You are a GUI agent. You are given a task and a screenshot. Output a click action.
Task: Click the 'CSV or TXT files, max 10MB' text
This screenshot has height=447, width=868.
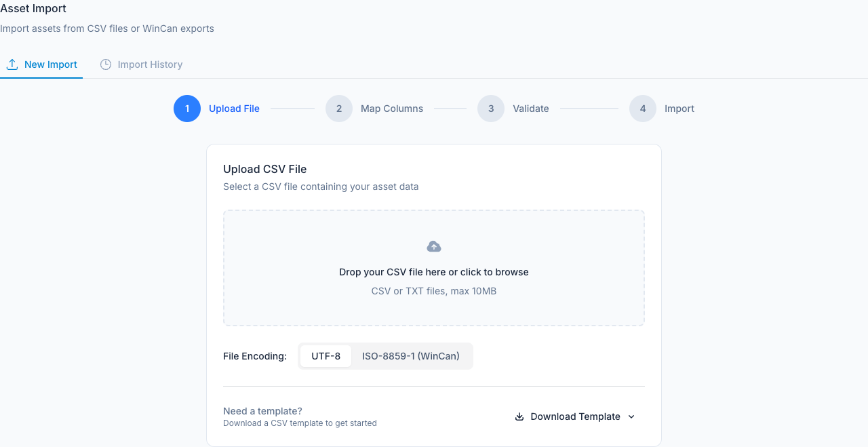pyautogui.click(x=434, y=291)
